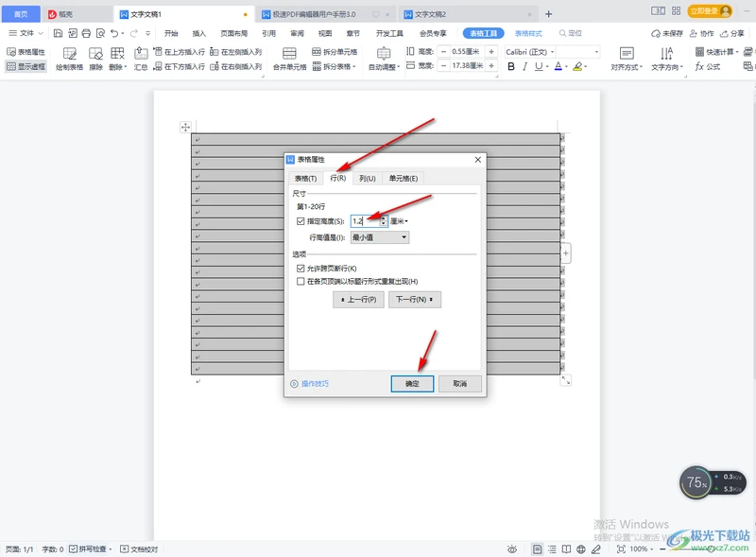The width and height of the screenshot is (756, 557).
Task: Increase ribbon column width with plus button
Action: pos(491,65)
